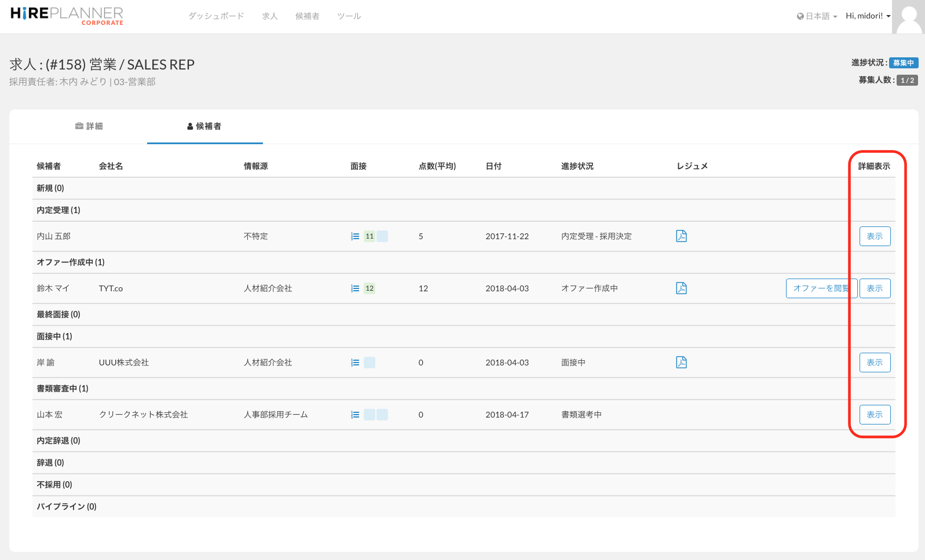Click the オファーを閲覧 button
The image size is (925, 560).
pos(819,288)
